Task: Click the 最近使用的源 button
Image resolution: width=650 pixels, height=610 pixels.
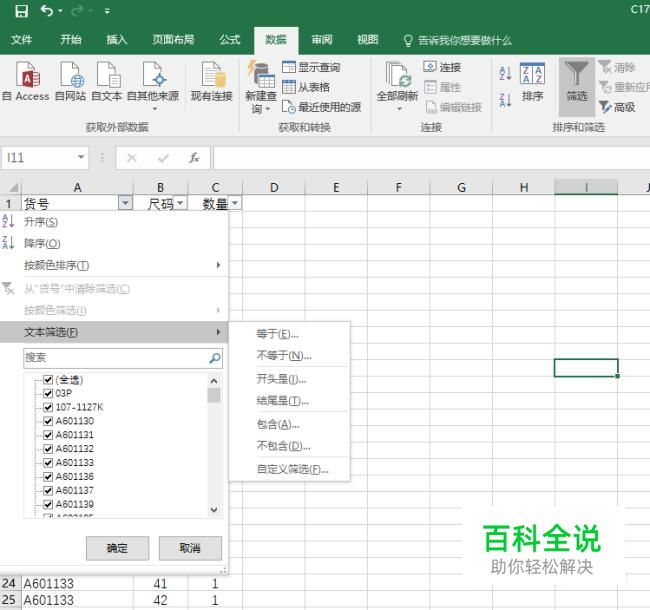Action: [321, 107]
